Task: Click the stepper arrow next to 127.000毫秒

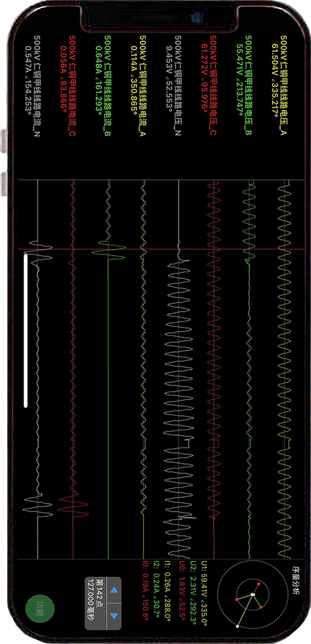Action: point(115,616)
